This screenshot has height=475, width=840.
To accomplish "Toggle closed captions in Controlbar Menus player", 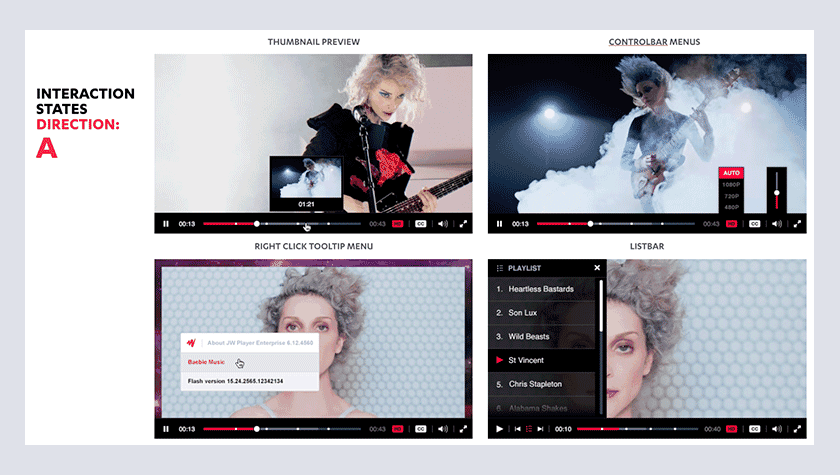I will [x=754, y=224].
